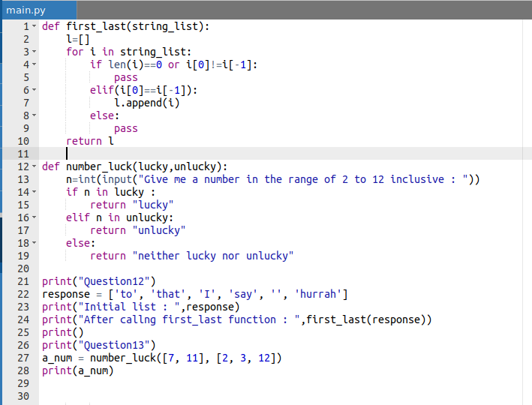Click on print("Question13") line

[x=99, y=345]
